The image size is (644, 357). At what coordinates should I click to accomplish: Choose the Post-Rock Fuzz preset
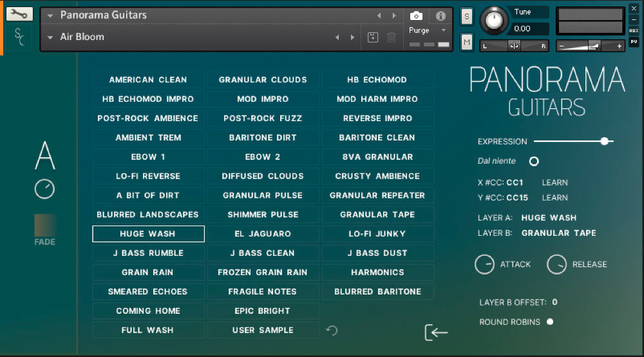[x=263, y=119]
